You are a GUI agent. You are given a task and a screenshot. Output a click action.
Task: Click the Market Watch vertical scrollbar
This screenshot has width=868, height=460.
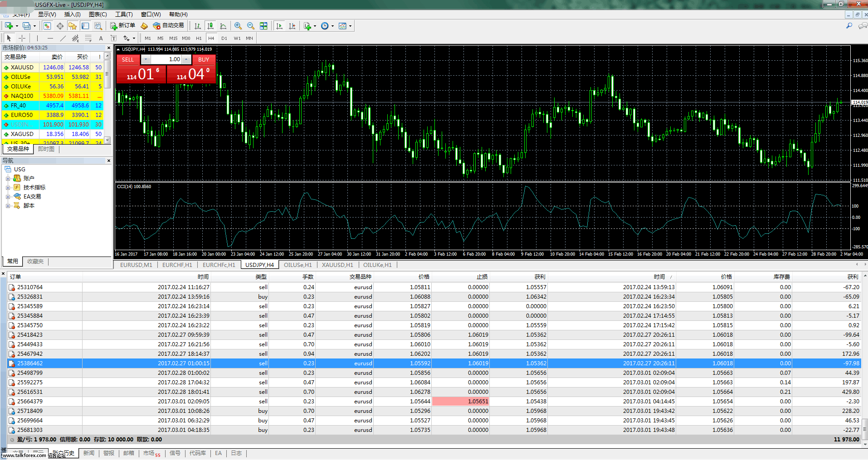coord(107,98)
